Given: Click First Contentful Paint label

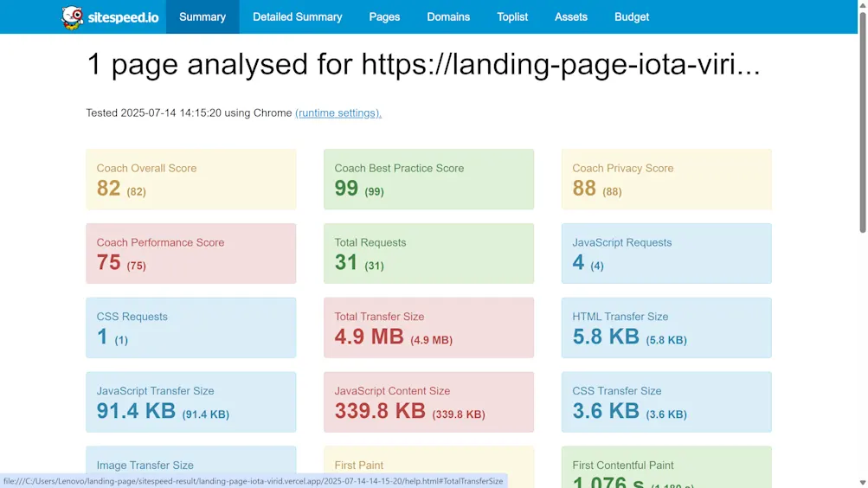Looking at the screenshot, I should point(623,466).
